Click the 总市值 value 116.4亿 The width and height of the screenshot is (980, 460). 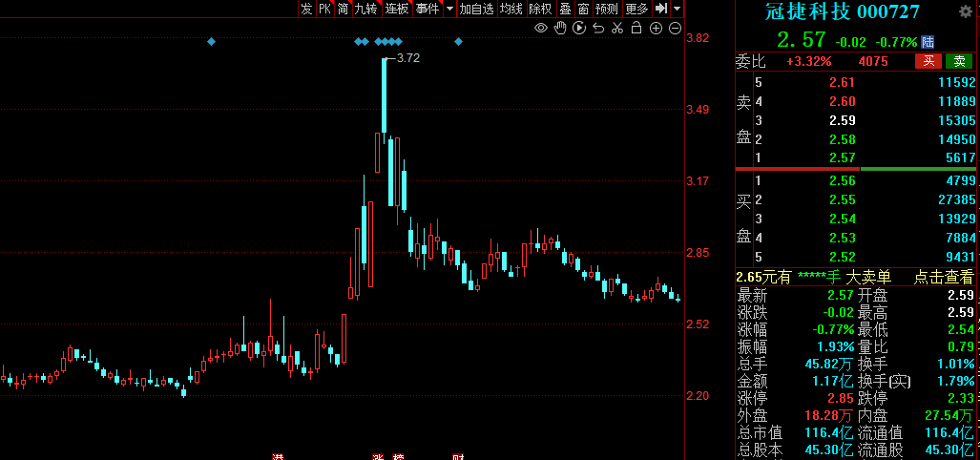coord(828,432)
